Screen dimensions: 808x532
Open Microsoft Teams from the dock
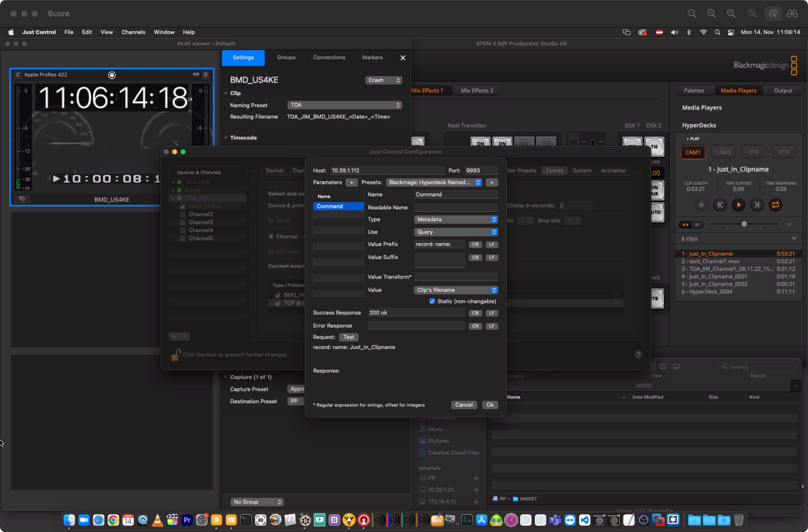(x=555, y=520)
